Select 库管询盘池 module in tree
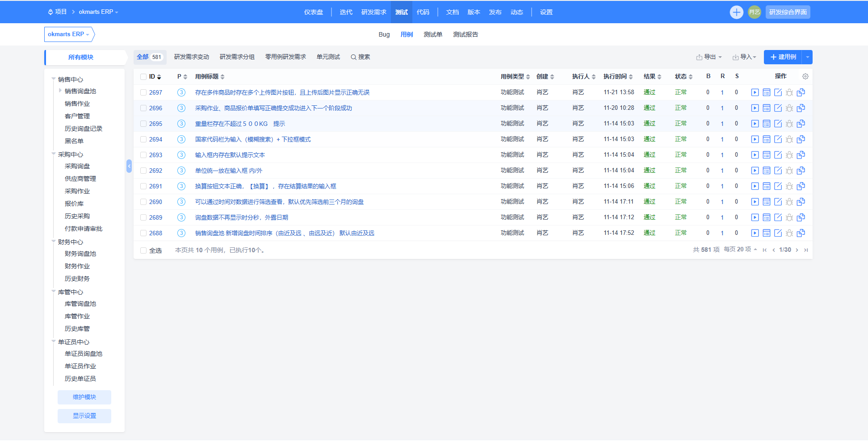 [80, 304]
